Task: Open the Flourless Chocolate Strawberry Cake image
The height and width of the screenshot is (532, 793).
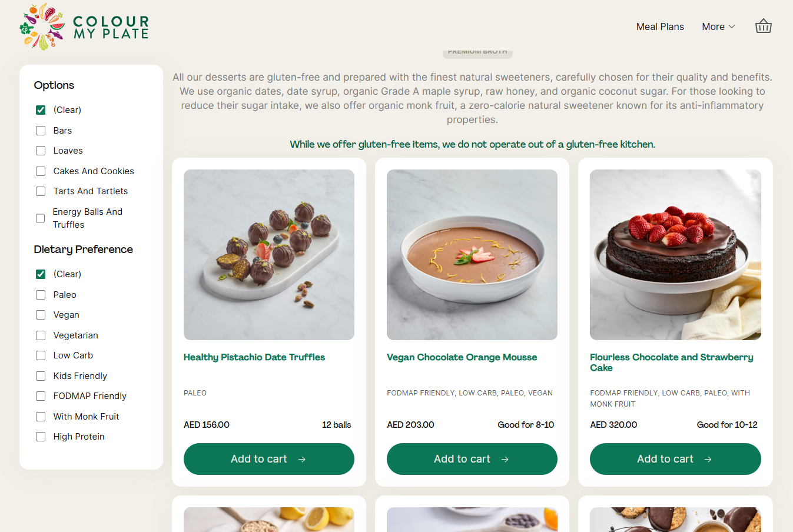Action: (675, 255)
